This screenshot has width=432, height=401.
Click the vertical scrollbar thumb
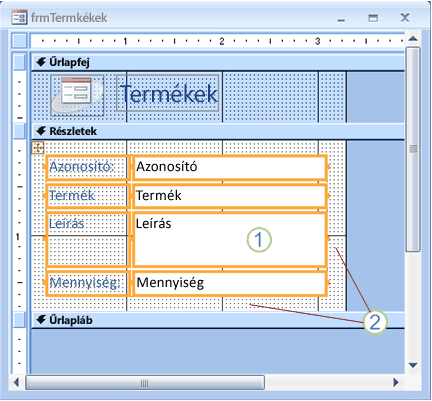413,149
